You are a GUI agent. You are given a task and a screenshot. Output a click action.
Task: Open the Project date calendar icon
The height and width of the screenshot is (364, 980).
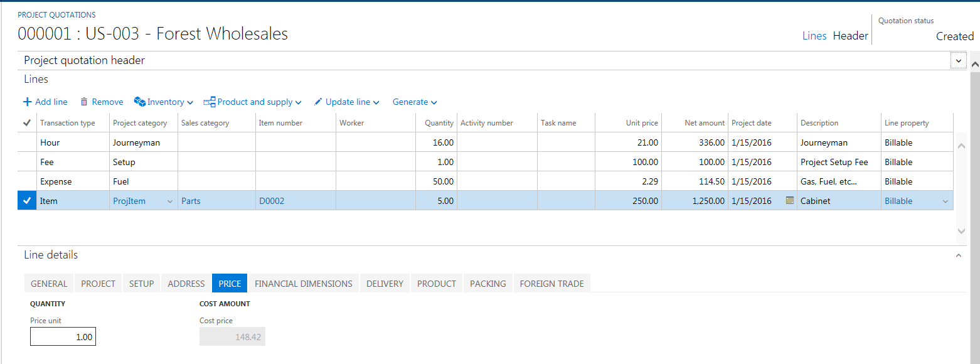[x=789, y=201]
